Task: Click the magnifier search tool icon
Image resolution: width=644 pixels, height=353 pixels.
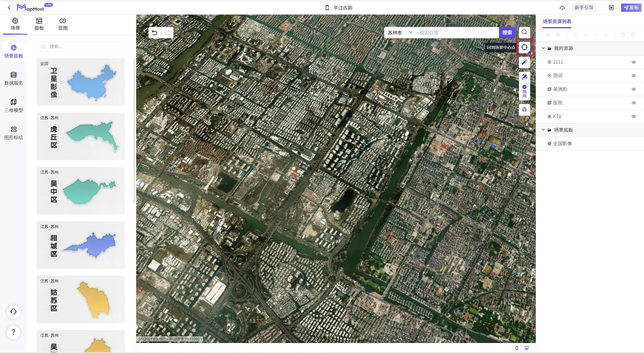Action: point(524,32)
